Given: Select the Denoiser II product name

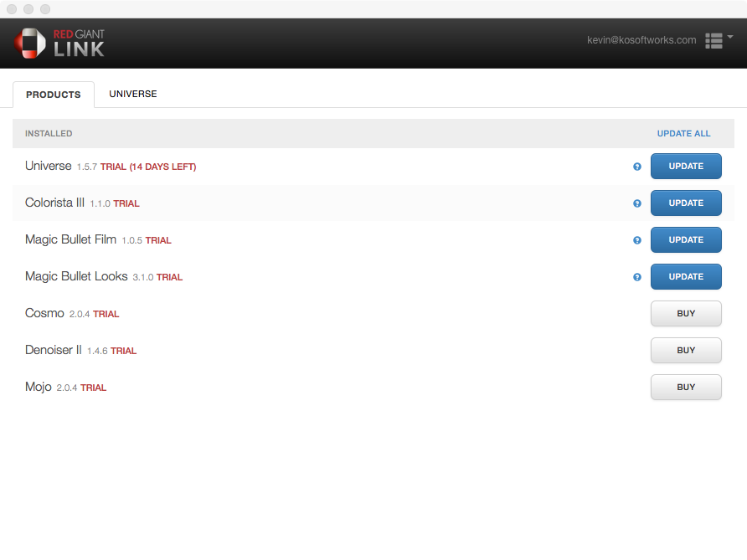Looking at the screenshot, I should click(x=54, y=350).
